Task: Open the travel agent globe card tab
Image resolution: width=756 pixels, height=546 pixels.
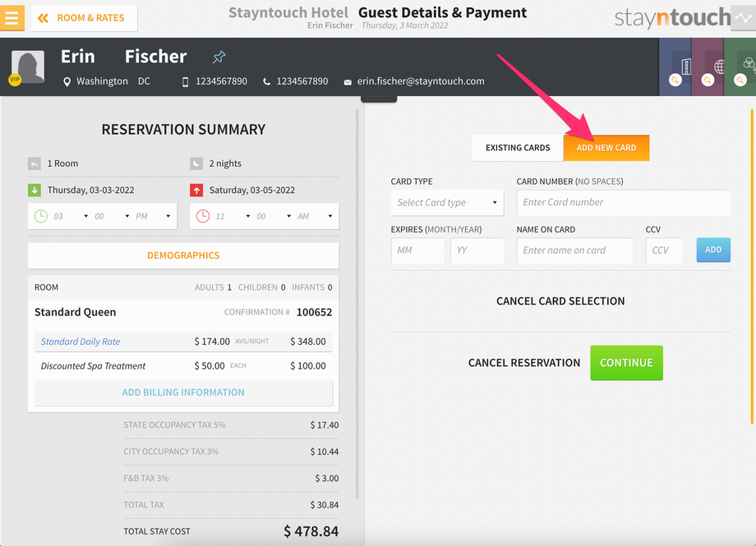Action: point(708,67)
